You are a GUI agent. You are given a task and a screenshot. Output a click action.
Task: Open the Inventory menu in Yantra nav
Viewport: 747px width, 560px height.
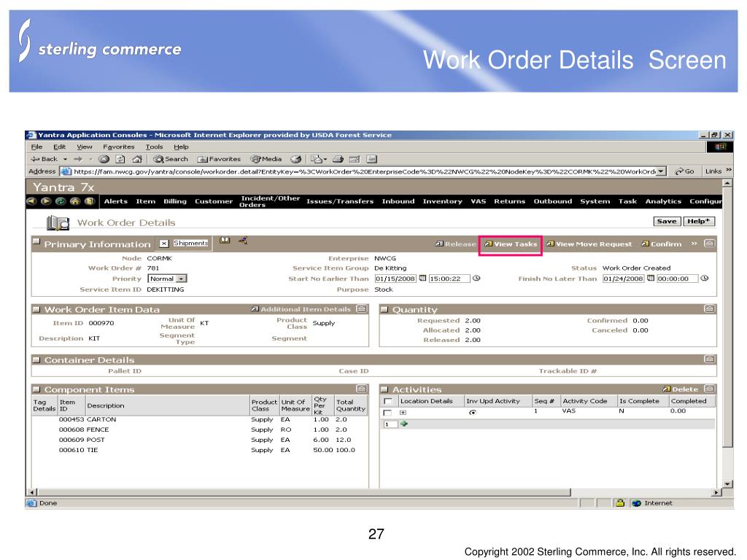(443, 201)
